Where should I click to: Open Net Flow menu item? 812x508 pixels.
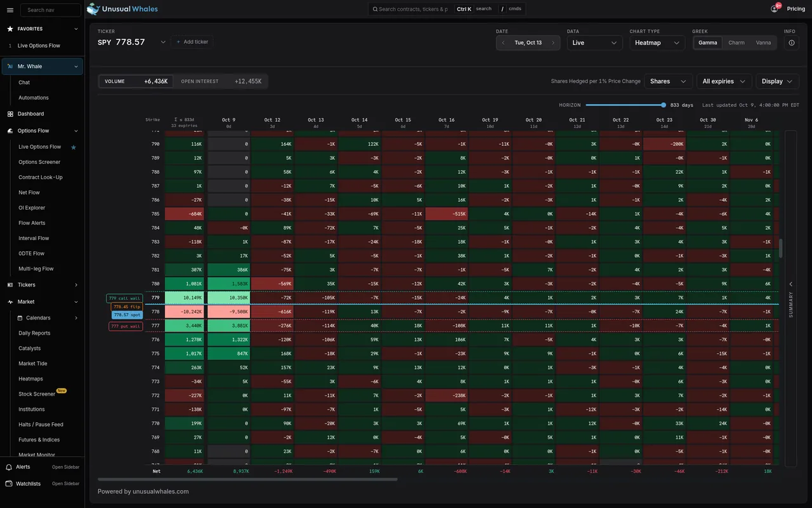[x=29, y=192]
